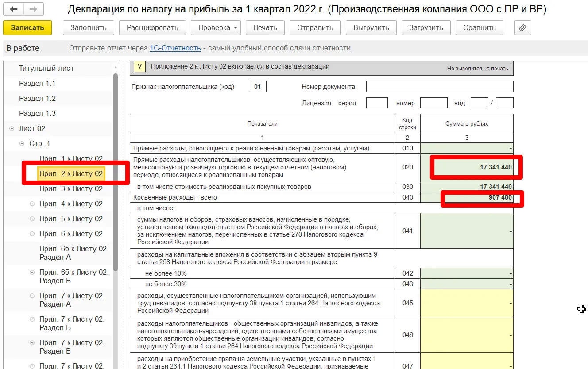
Task: Click the Лицензия серия input field
Action: pyautogui.click(x=377, y=103)
